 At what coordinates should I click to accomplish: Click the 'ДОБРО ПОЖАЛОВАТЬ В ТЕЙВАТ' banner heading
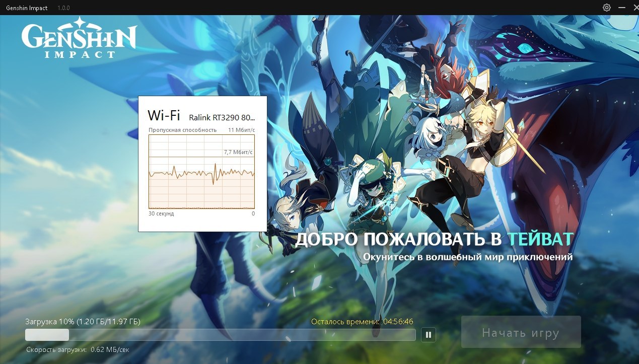[x=434, y=239]
